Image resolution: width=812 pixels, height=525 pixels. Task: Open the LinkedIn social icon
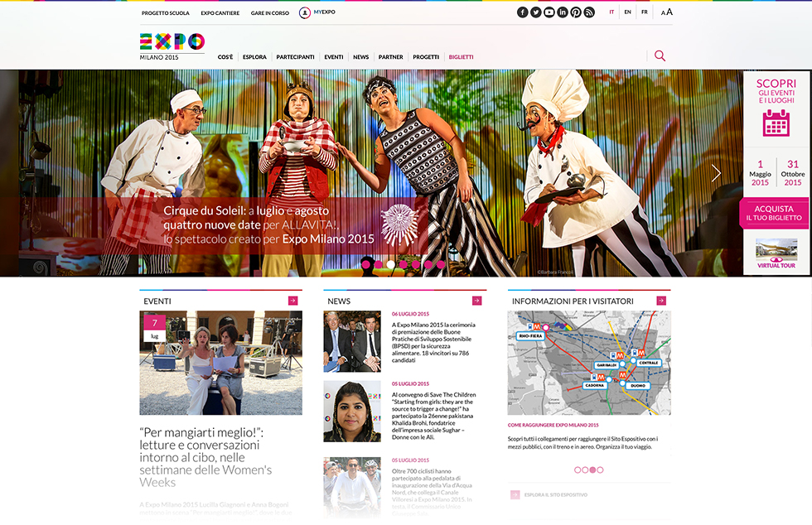point(563,12)
